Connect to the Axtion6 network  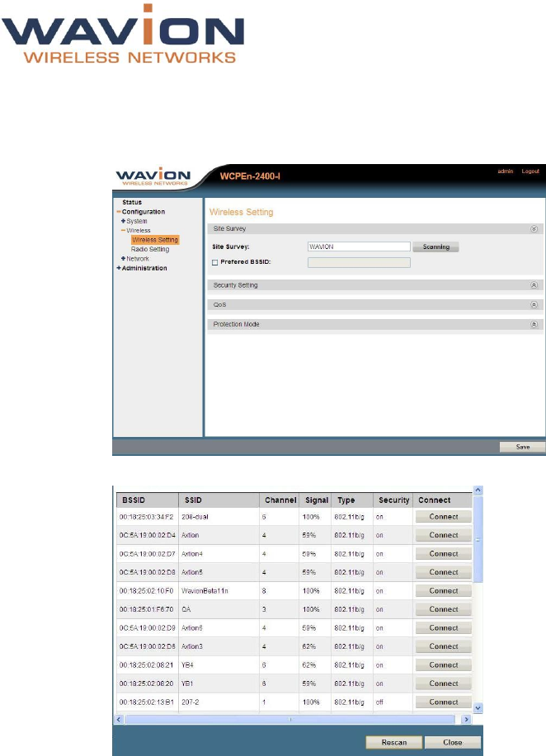444,628
